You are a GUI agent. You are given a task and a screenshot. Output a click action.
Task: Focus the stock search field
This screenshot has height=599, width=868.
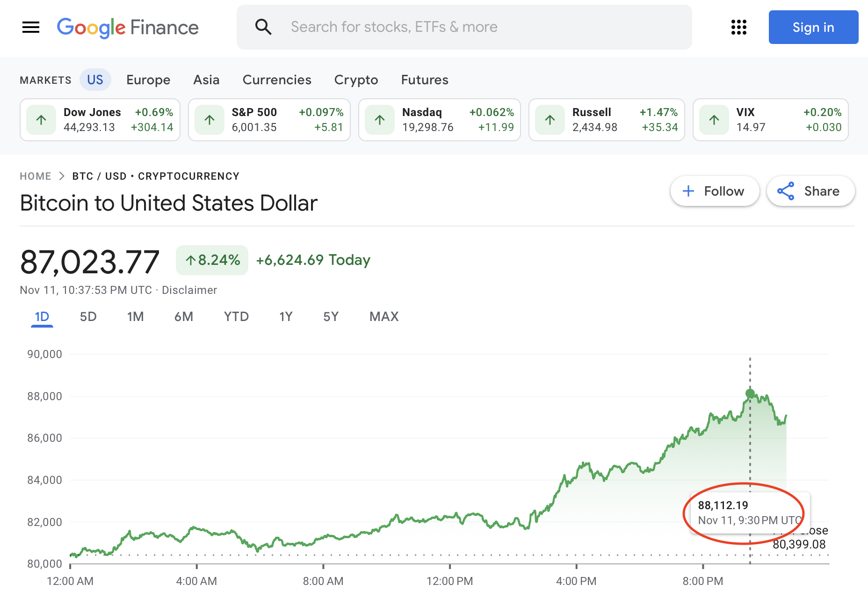click(464, 27)
